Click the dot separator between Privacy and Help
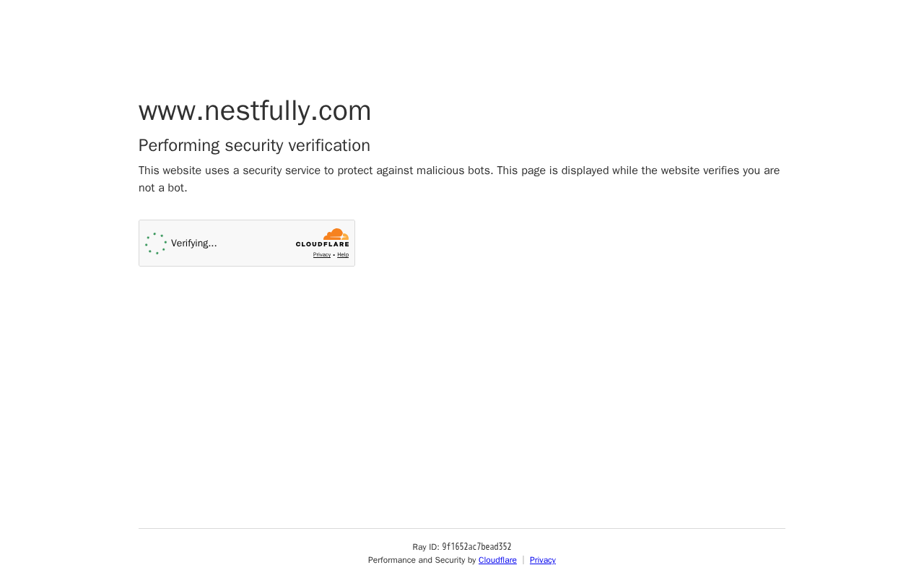Image resolution: width=924 pixels, height=578 pixels. point(334,255)
